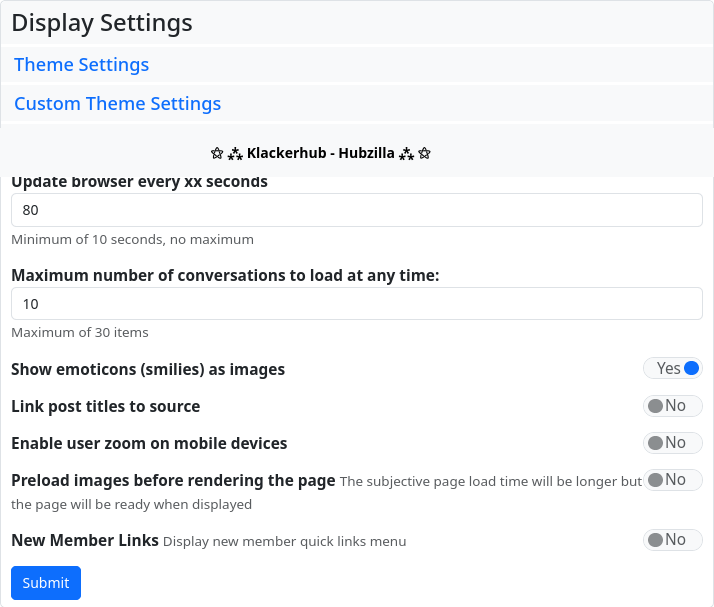Click the maximum conversations number field
The width and height of the screenshot is (714, 607).
tap(356, 304)
